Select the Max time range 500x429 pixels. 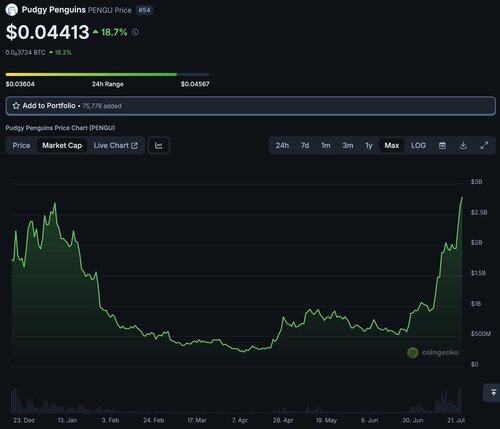click(x=392, y=146)
